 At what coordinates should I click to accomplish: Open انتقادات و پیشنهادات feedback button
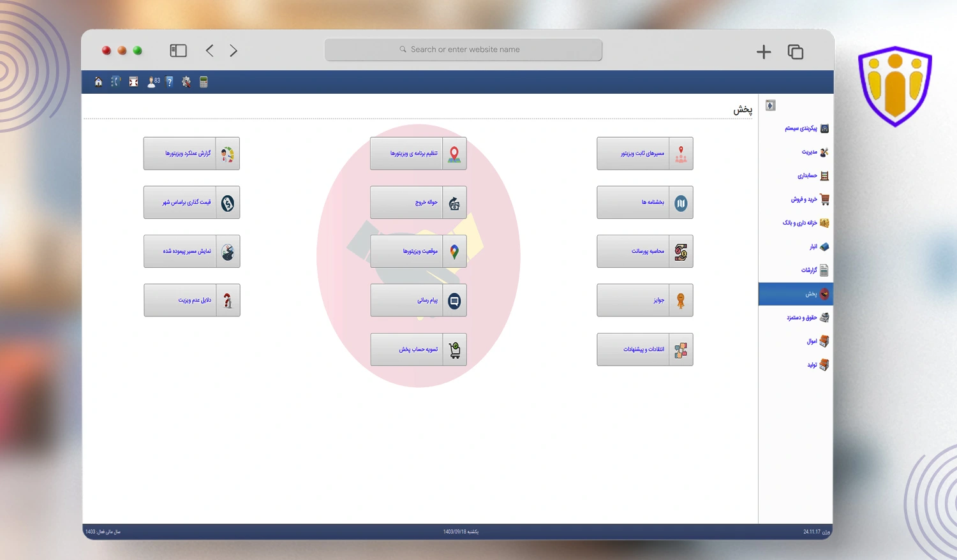645,350
